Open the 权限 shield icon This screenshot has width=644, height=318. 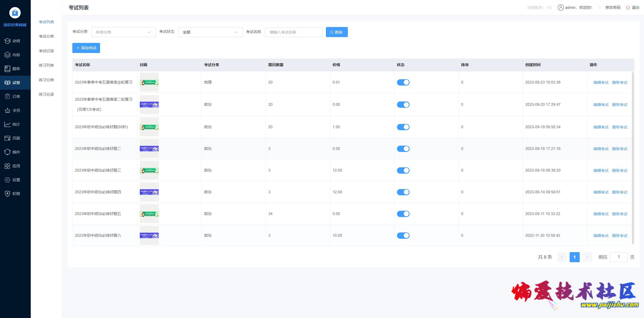8,194
